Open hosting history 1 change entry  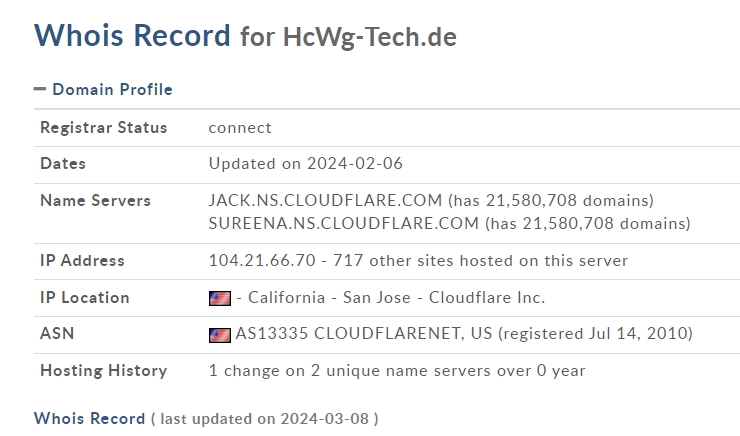[397, 370]
